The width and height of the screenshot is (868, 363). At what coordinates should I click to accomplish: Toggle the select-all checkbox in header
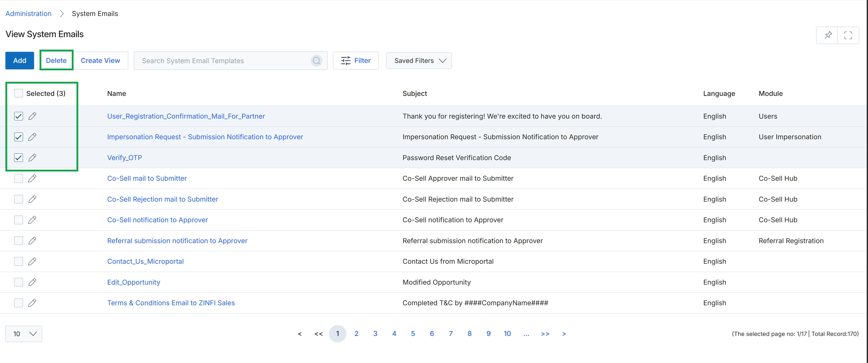[x=19, y=93]
